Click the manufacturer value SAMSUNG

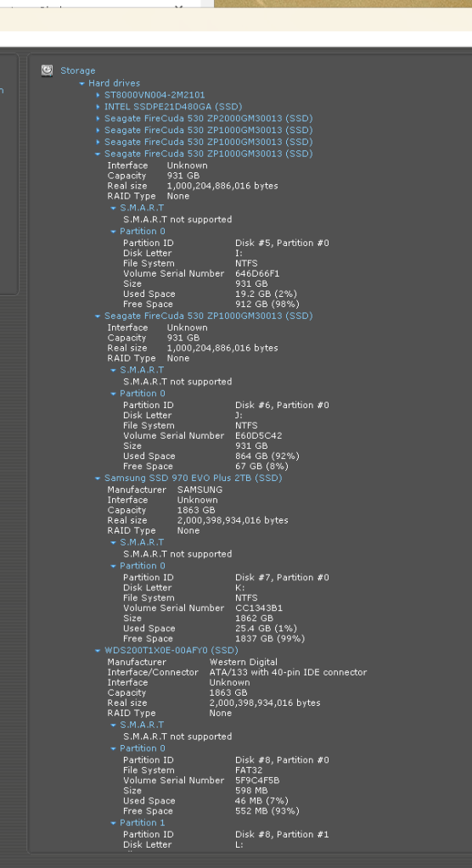coord(200,490)
